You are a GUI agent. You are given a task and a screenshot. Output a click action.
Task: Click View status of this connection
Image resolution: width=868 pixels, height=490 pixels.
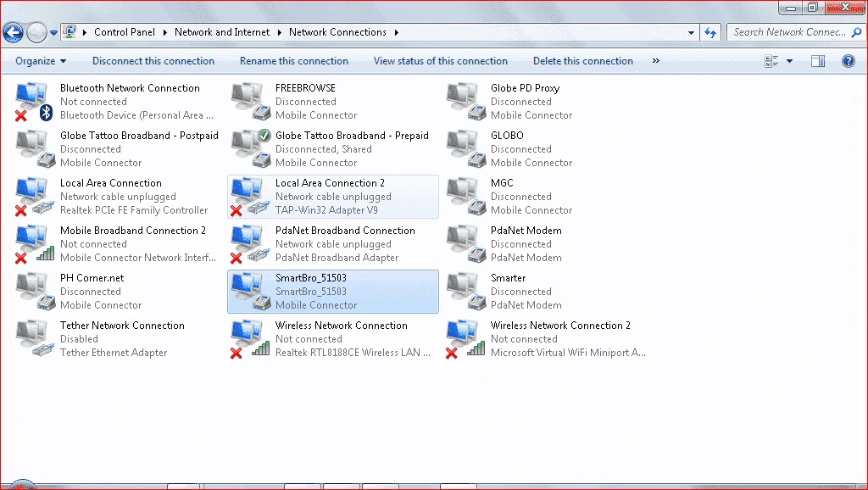tap(441, 61)
